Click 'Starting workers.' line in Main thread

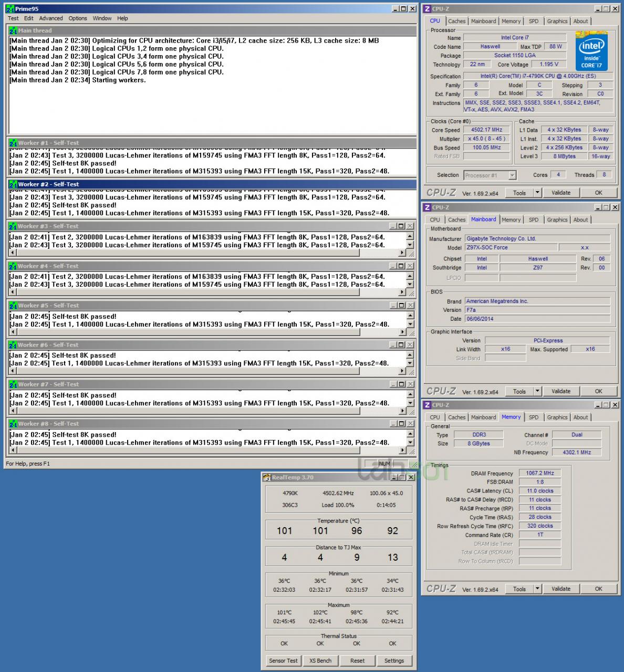(78, 80)
